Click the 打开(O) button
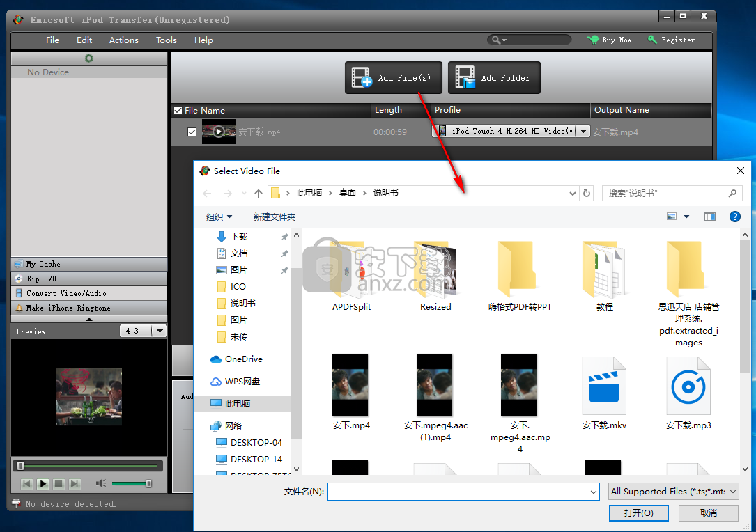This screenshot has width=756, height=532. 638,513
